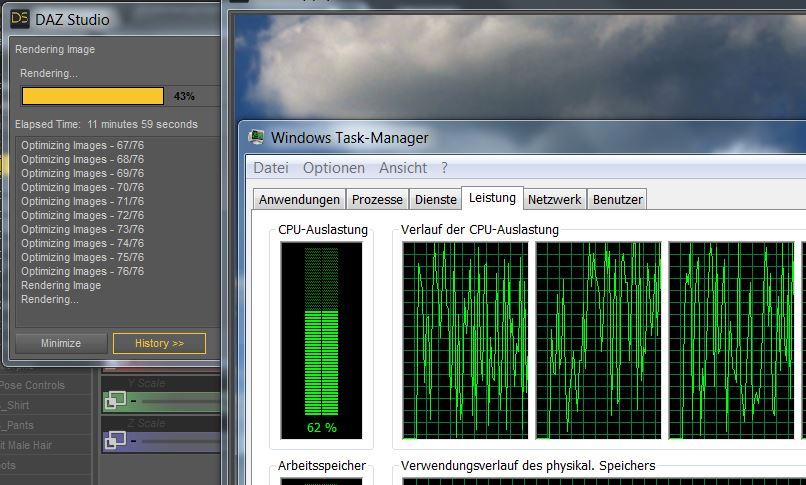This screenshot has width=806, height=485.
Task: Click the third CPU history graph
Action: [731, 341]
